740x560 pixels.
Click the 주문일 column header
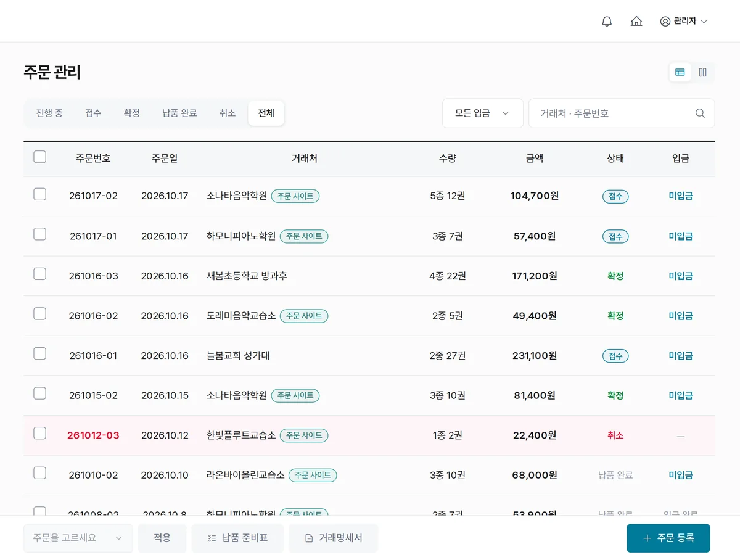(x=165, y=159)
